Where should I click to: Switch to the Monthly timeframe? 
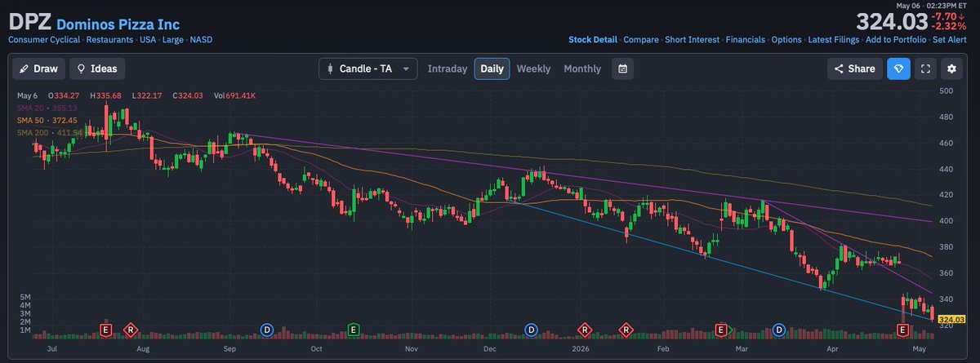(x=582, y=69)
